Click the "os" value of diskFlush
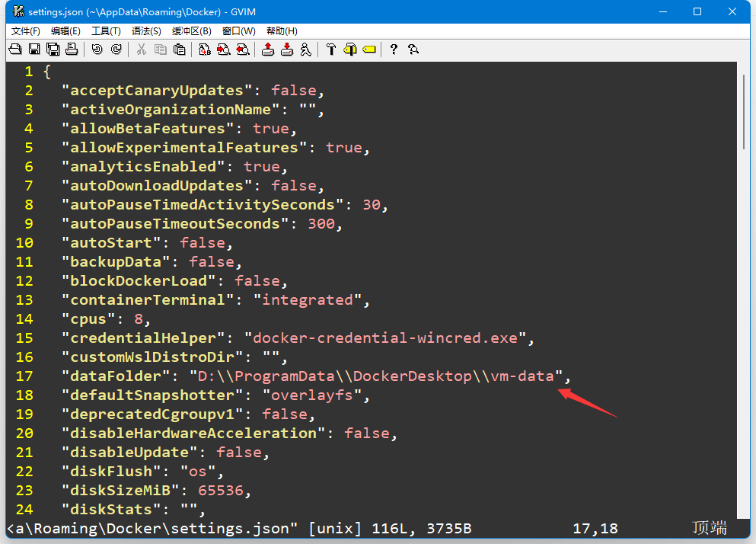 tap(198, 472)
